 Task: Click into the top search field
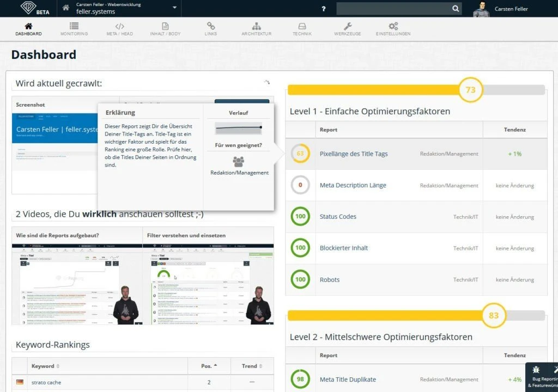[x=393, y=9]
